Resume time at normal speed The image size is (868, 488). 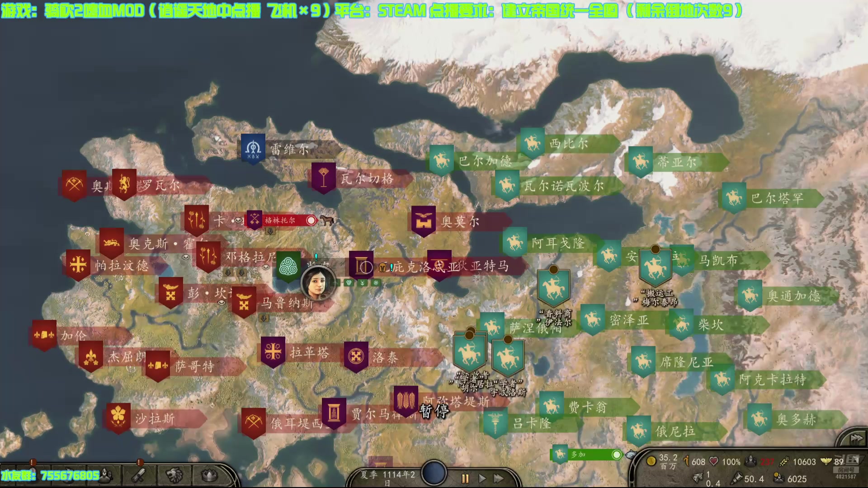482,479
